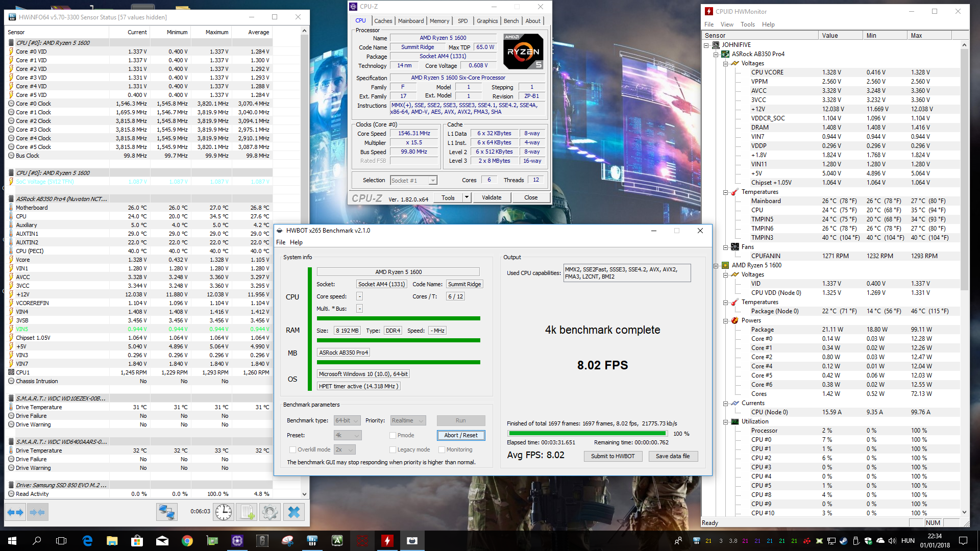
Task: Open the View menu in HWMonitor
Action: click(x=727, y=24)
